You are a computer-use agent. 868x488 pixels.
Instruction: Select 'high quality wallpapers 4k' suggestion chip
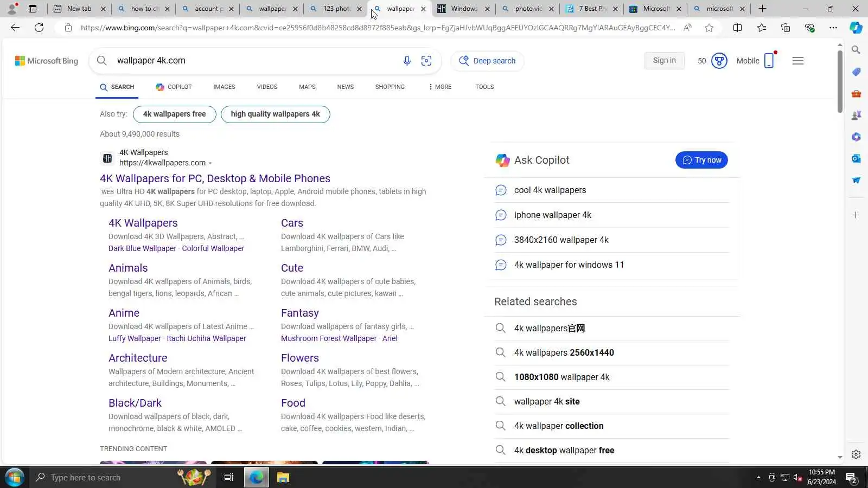[x=276, y=114]
